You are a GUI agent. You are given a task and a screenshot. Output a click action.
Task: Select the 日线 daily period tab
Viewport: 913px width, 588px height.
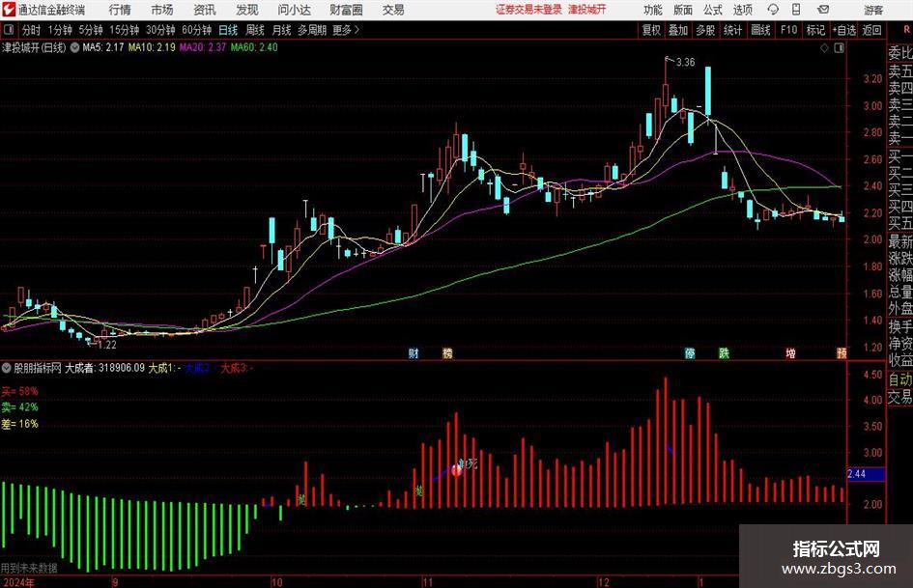(228, 30)
